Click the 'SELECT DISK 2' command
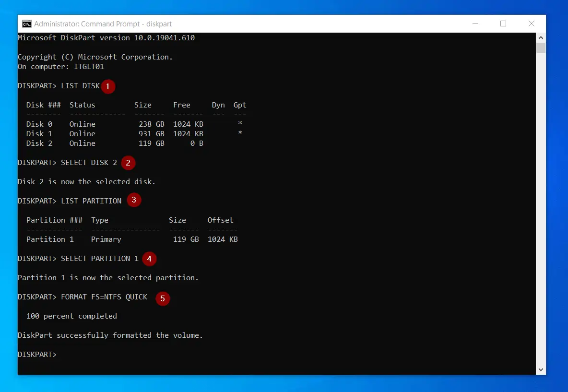The width and height of the screenshot is (568, 392). (x=89, y=163)
